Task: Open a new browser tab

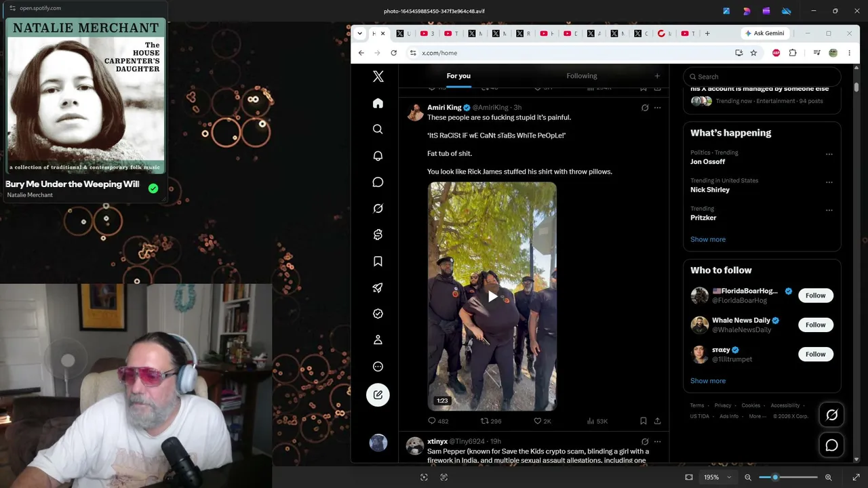Action: (707, 33)
